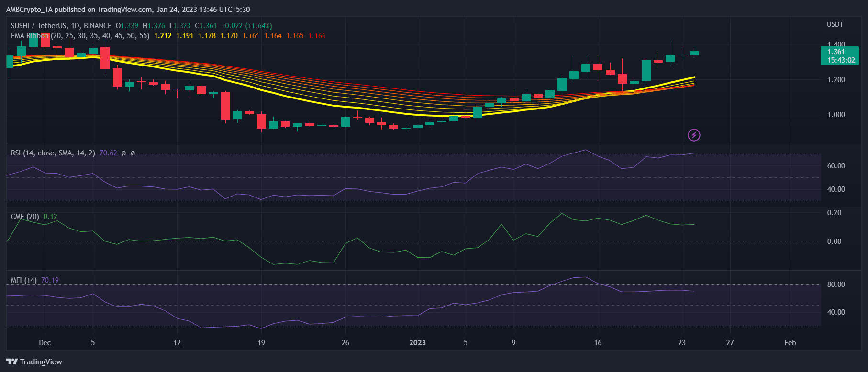
Task: Click the RSI value 70.62
Action: [109, 153]
